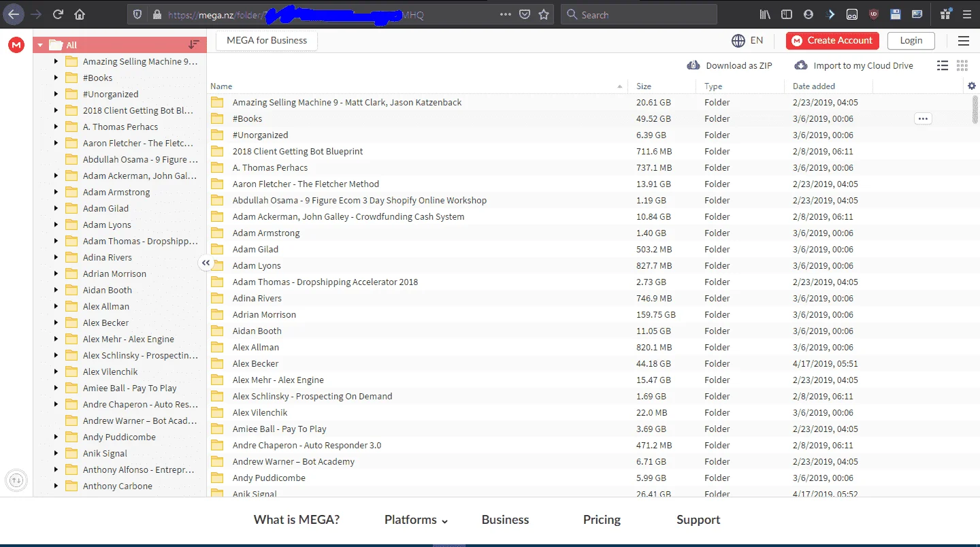The height and width of the screenshot is (547, 980).
Task: Switch to thumbnail grid view
Action: [962, 65]
